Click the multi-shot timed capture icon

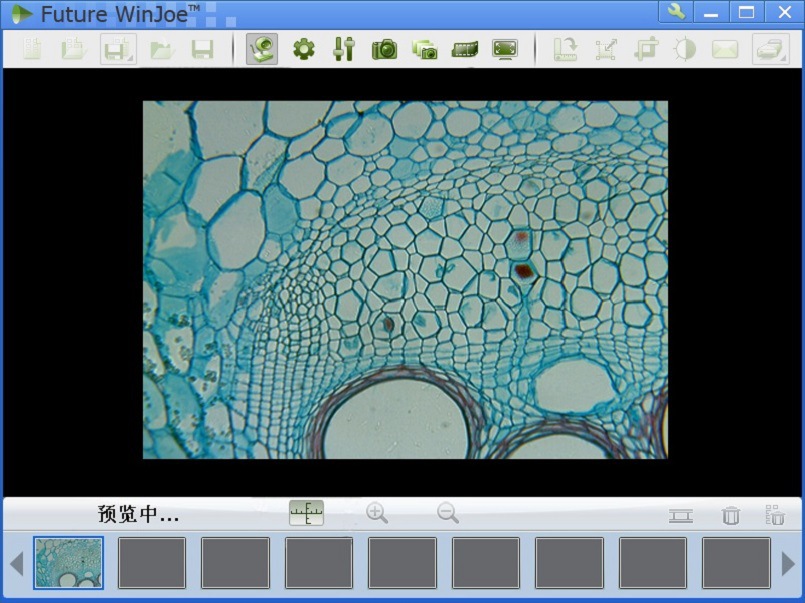(424, 49)
